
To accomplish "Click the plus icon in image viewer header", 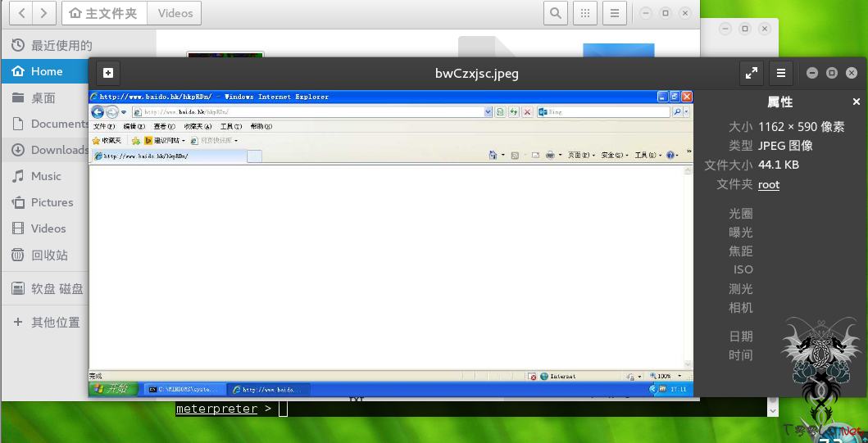I will click(108, 73).
